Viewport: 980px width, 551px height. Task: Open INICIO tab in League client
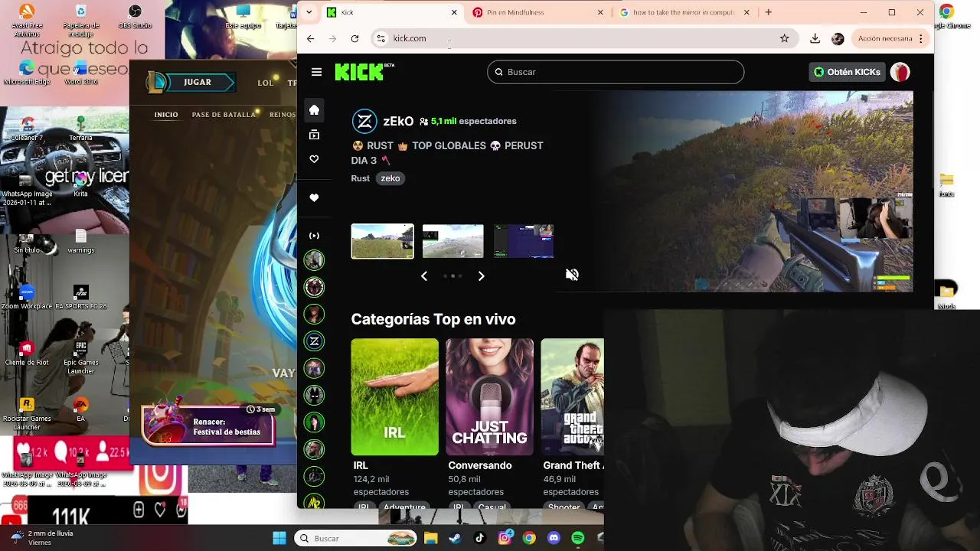pos(166,115)
